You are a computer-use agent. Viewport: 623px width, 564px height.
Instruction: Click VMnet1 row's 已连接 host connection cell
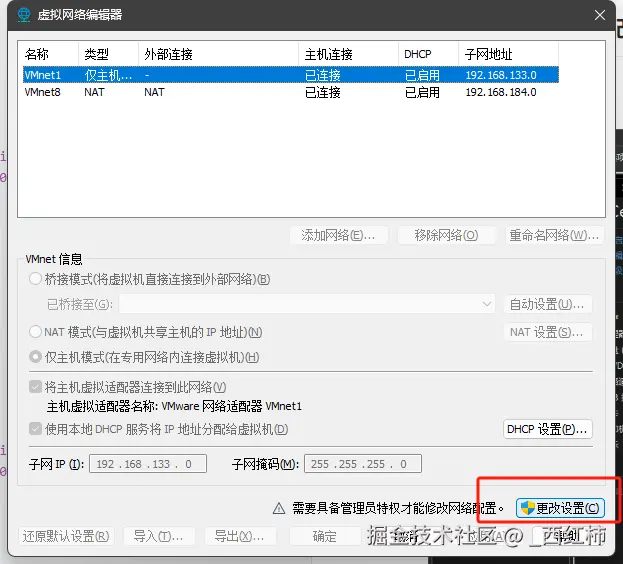(323, 75)
